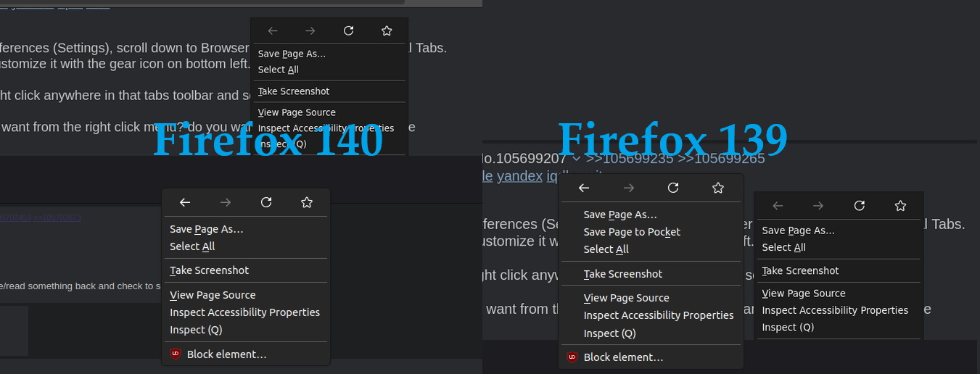Image resolution: width=980 pixels, height=374 pixels.
Task: Click Back arrow in lower Firefox 140 menu
Action: [185, 203]
